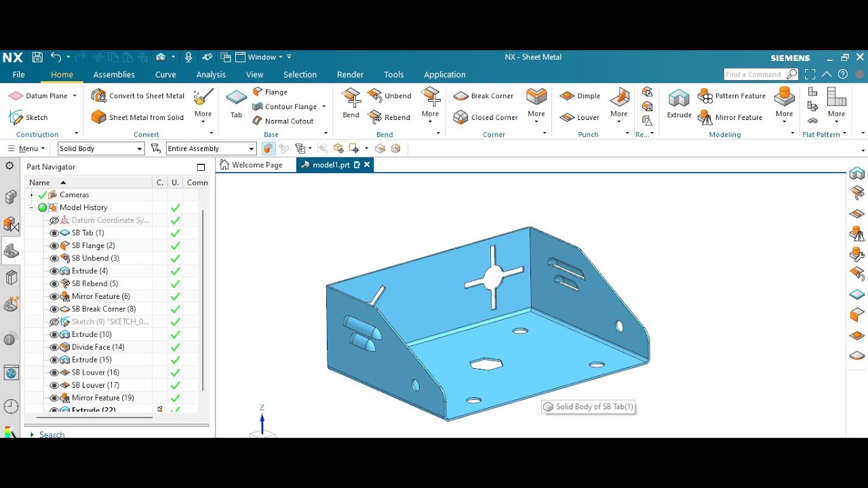Choose Sheet Metal from Solid
The width and height of the screenshot is (868, 488).
[138, 117]
